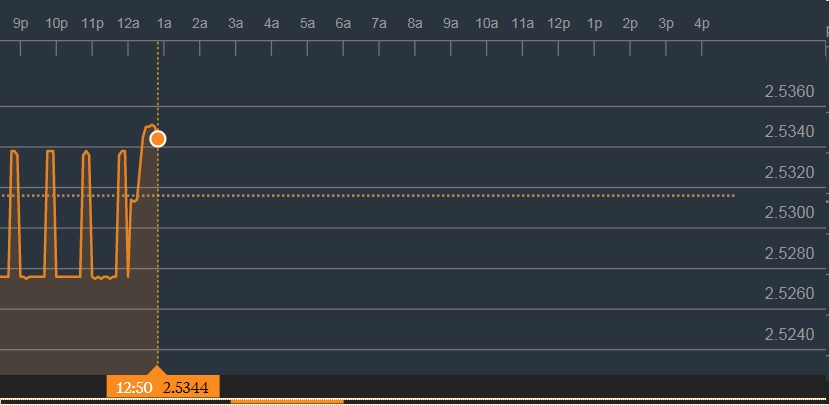Click the 3a time axis label
Screen dimensions: 829x406
point(236,22)
